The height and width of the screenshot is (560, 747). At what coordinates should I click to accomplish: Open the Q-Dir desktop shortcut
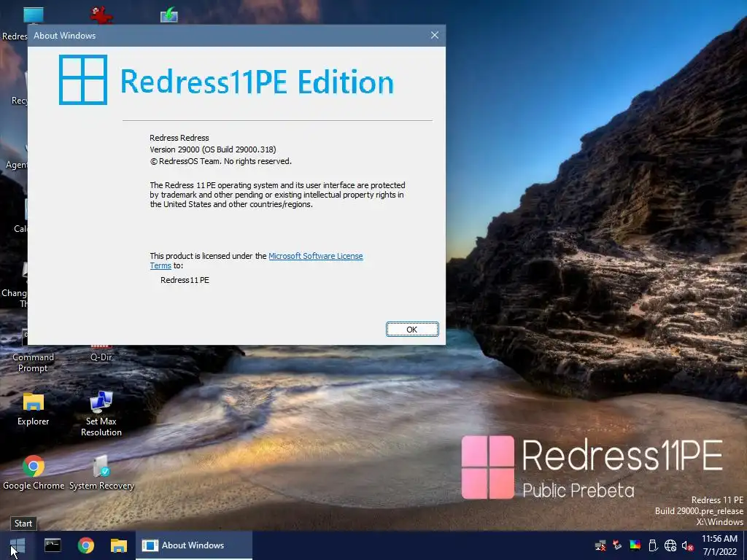click(x=101, y=355)
